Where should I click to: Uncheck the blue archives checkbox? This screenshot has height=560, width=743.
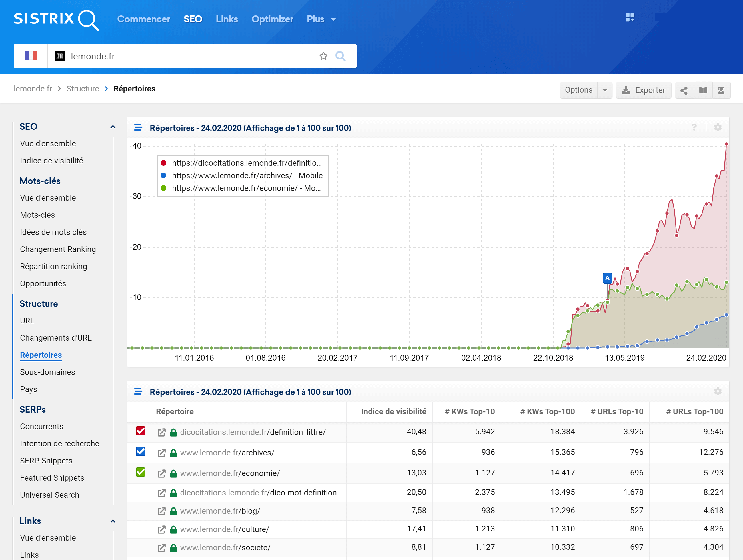tap(140, 451)
